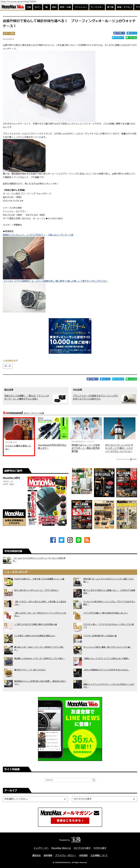Click the bottom Twitter ツイート button
The image size is (140, 868).
click(x=105, y=379)
